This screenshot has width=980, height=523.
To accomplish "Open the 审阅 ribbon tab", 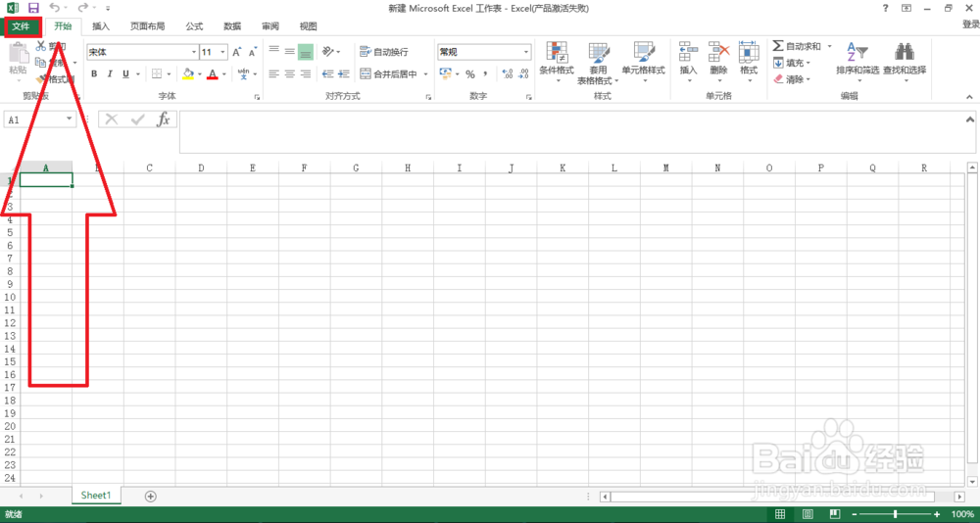I will [270, 26].
